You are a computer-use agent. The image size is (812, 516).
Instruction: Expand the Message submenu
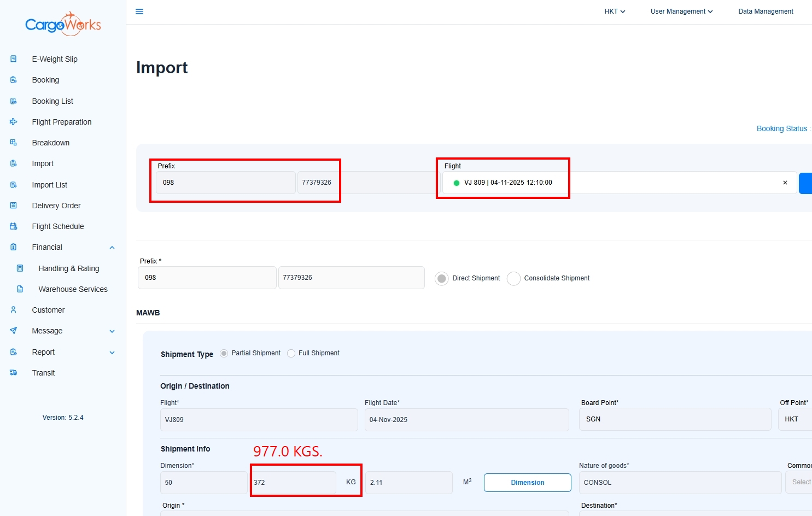coord(112,331)
